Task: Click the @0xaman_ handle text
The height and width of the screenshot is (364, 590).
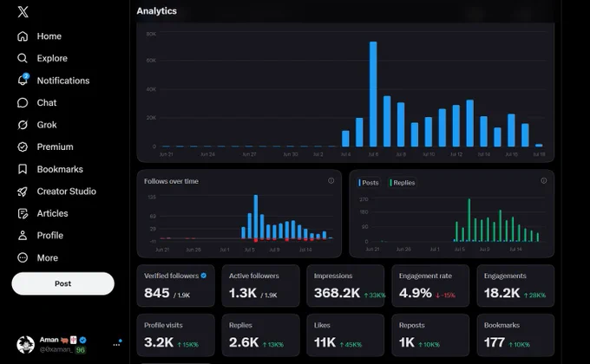Action: pos(56,349)
